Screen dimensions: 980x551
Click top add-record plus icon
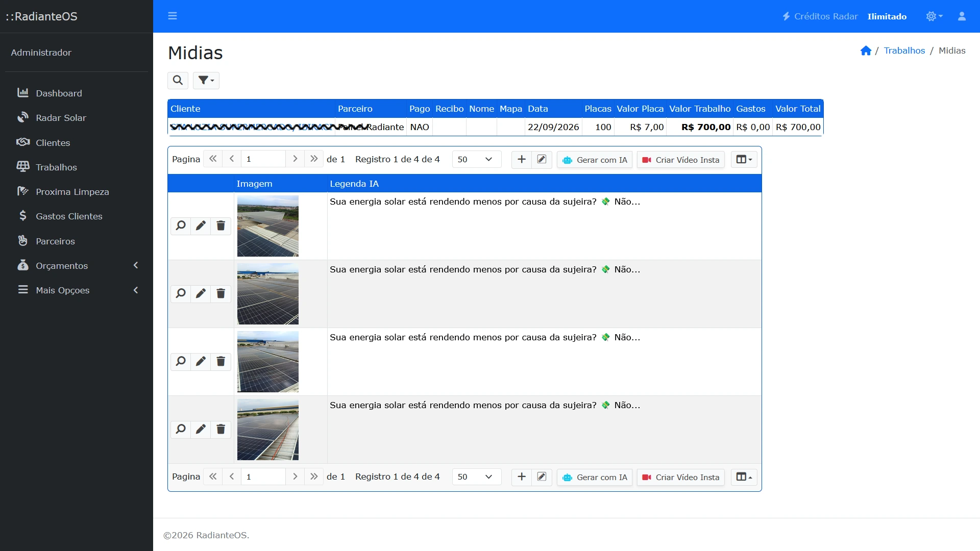pos(522,159)
